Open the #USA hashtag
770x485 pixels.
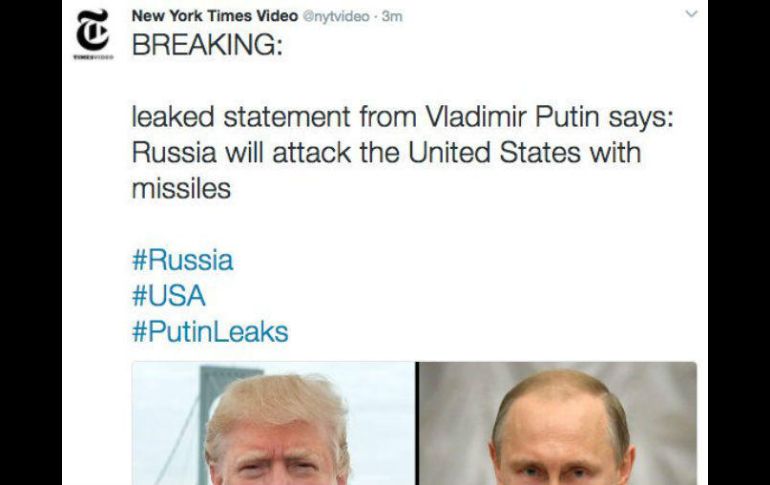pyautogui.click(x=168, y=296)
